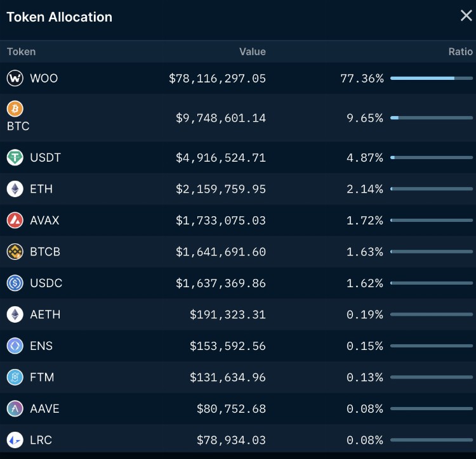
Task: Sort by the Ratio column header
Action: coord(460,52)
